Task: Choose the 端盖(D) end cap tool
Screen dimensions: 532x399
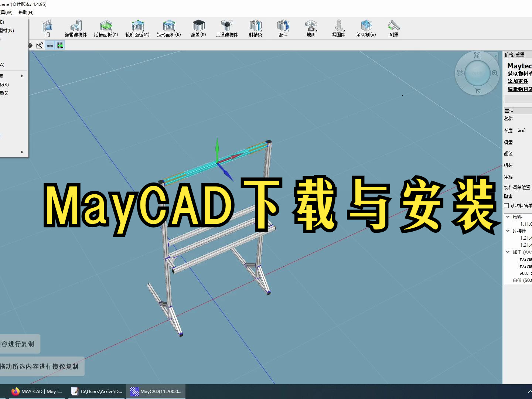Action: 198,28
